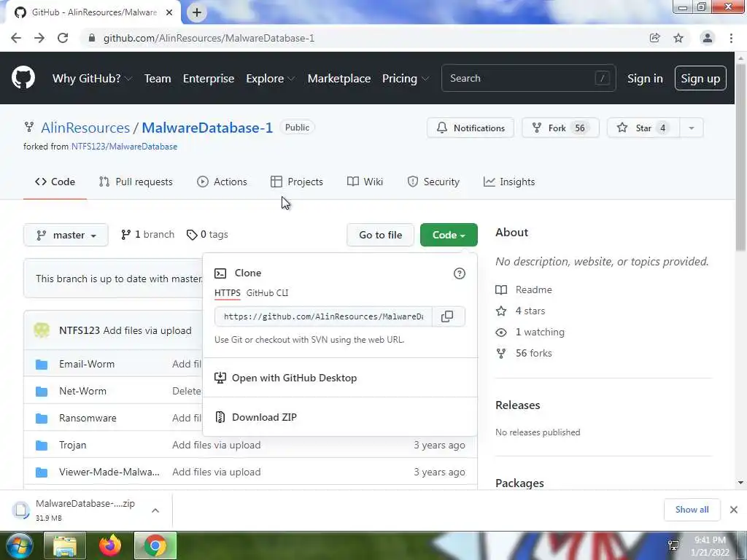Select the clone URL text field
Viewport: 747px width, 560px height.
323,316
